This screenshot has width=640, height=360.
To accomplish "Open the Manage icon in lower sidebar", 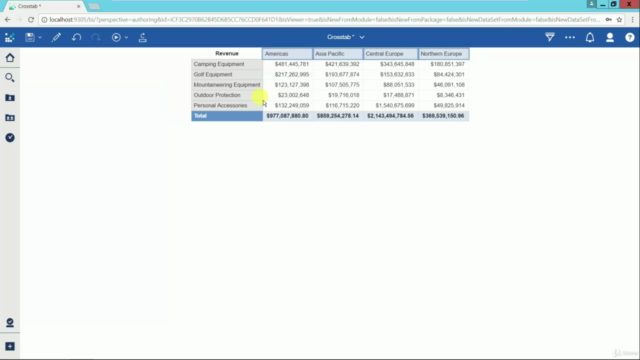I will tap(10, 322).
